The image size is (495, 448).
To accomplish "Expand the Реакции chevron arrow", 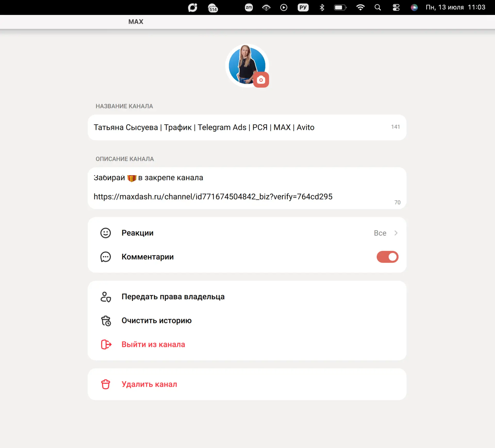I will click(x=396, y=233).
